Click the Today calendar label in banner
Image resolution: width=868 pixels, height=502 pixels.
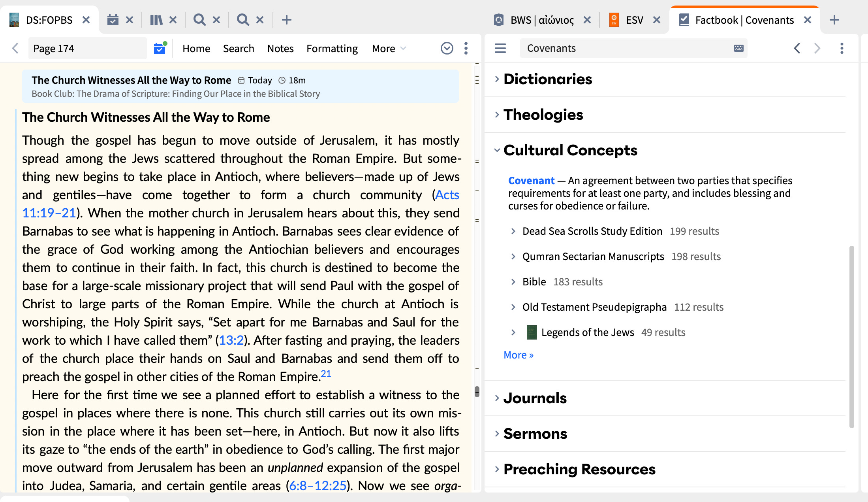tap(255, 80)
